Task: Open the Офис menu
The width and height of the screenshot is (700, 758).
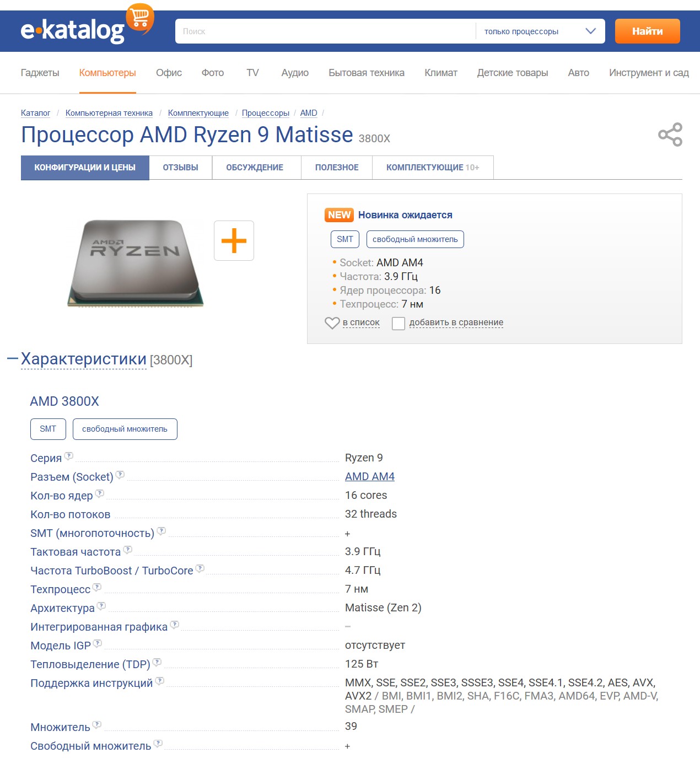Action: tap(169, 73)
